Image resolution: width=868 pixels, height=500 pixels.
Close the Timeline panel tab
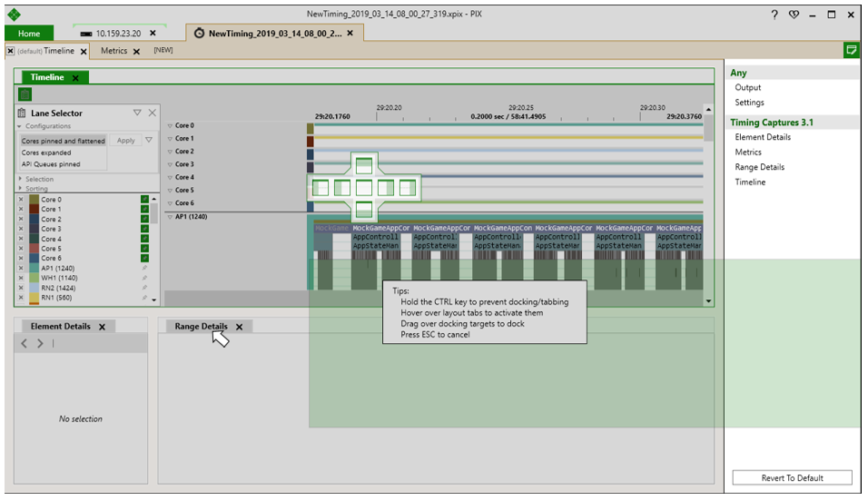point(75,78)
